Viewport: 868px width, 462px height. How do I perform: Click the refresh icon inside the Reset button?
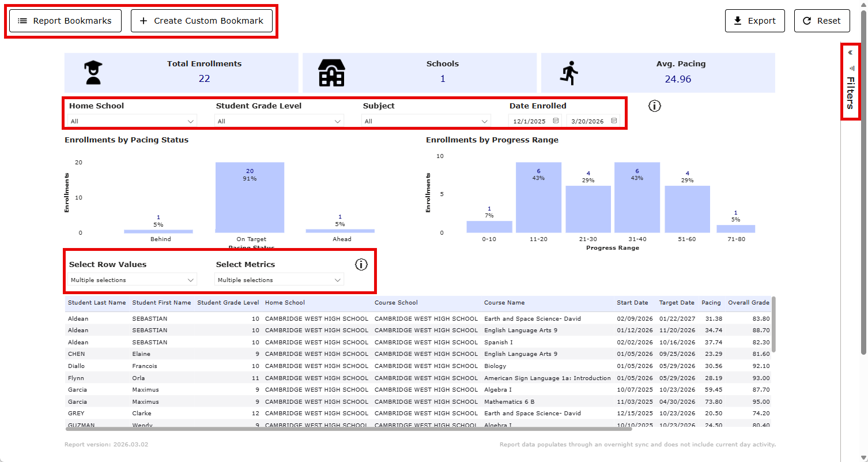click(x=807, y=20)
